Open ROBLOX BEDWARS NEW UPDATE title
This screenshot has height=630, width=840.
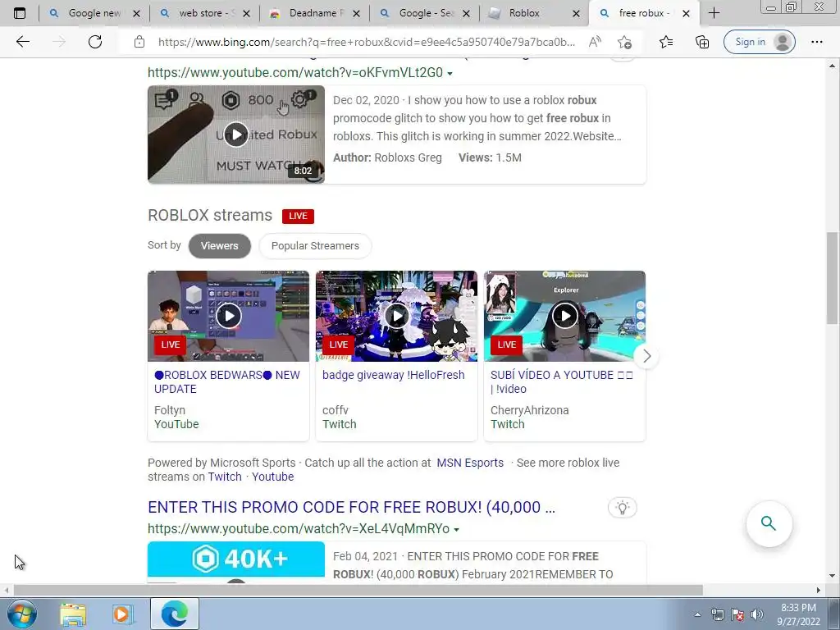coord(227,382)
